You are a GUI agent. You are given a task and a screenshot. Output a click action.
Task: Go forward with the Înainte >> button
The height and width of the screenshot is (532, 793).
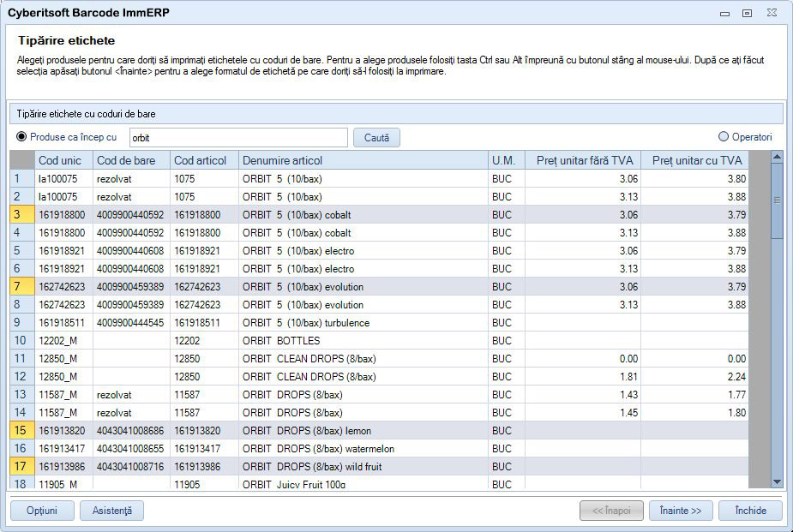click(x=681, y=511)
